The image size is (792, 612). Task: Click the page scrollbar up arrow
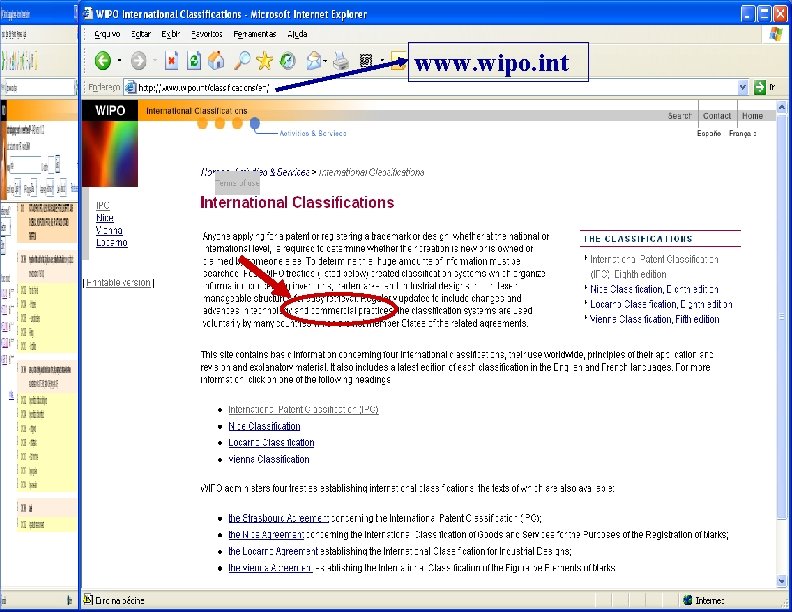coord(781,107)
